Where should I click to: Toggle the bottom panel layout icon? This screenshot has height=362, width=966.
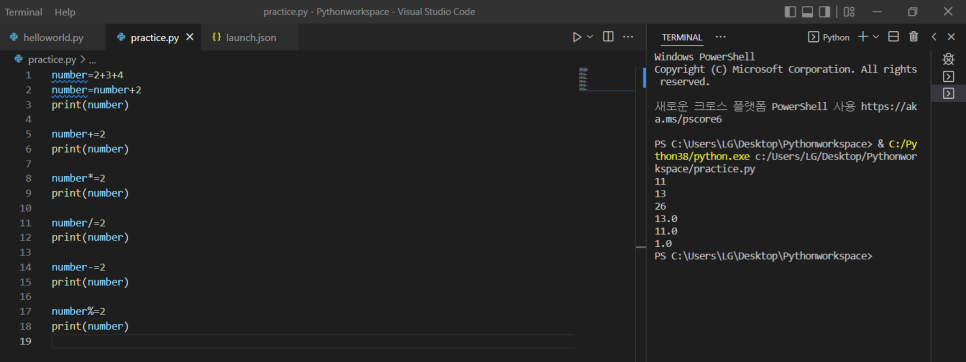tap(807, 12)
